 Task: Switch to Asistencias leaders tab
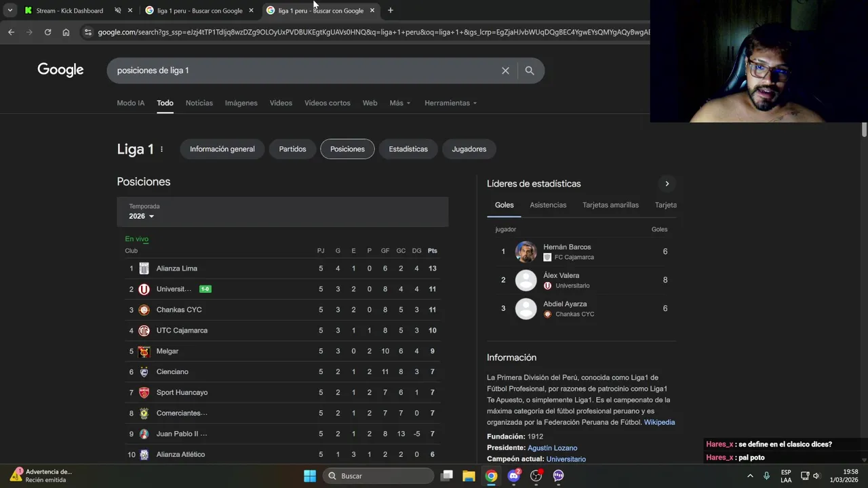point(548,205)
